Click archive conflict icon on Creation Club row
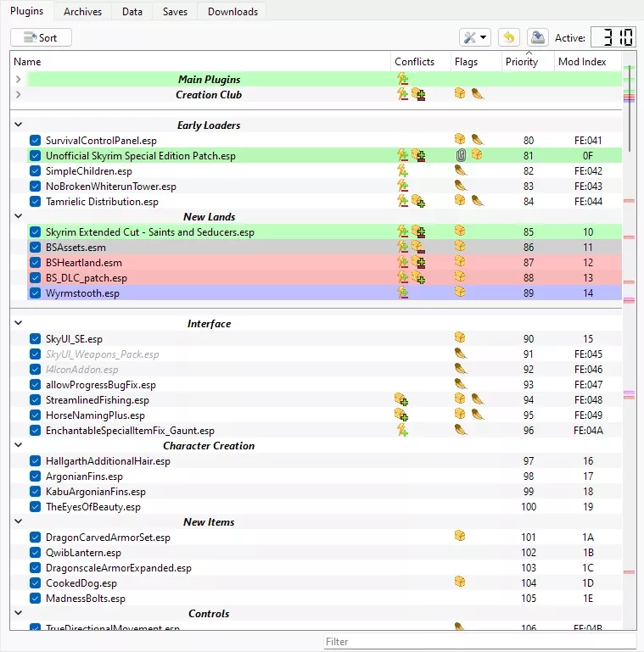Screen dimensions: 644x652 (418, 94)
